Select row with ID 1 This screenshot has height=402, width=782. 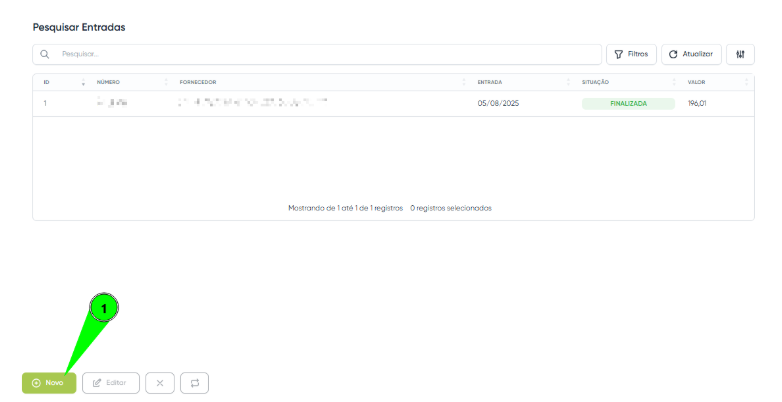pos(45,103)
